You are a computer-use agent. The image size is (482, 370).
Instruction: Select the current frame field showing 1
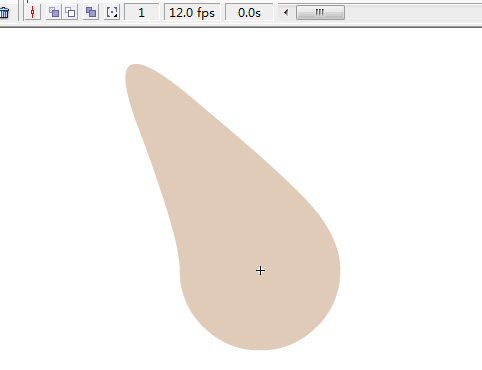(141, 13)
